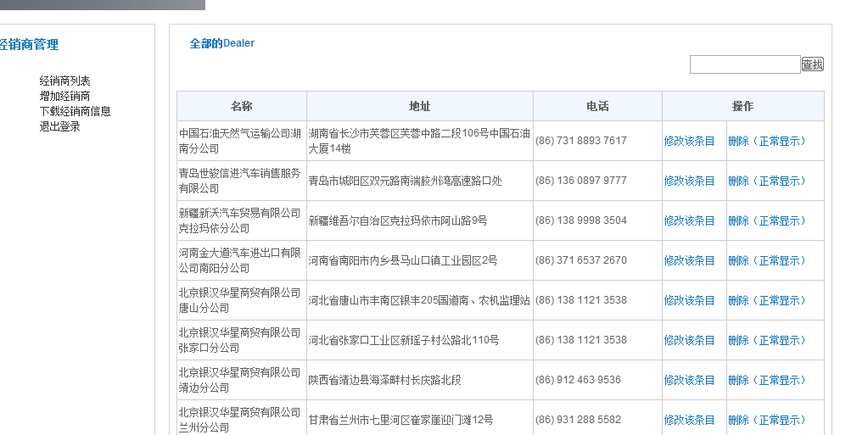Delete the 青岛世骏信进汽车销售服务有限公司 entry
Viewport: 868px width, 435px height.
coord(767,181)
